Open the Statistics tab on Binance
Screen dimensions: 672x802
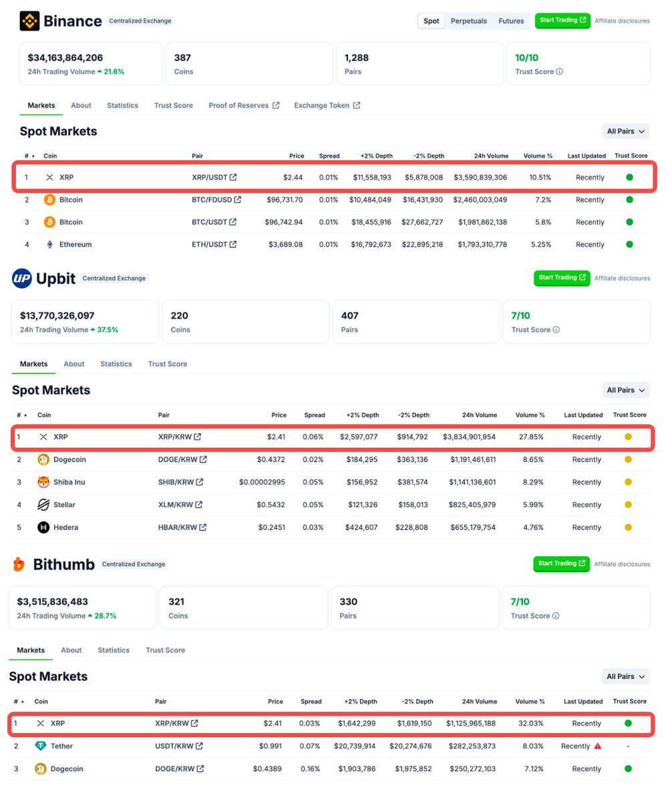click(x=123, y=106)
